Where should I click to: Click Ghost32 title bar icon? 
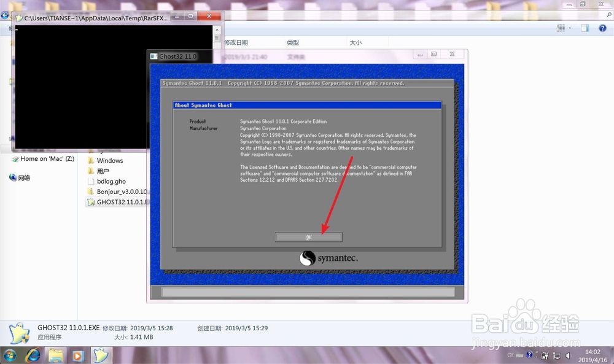click(154, 56)
